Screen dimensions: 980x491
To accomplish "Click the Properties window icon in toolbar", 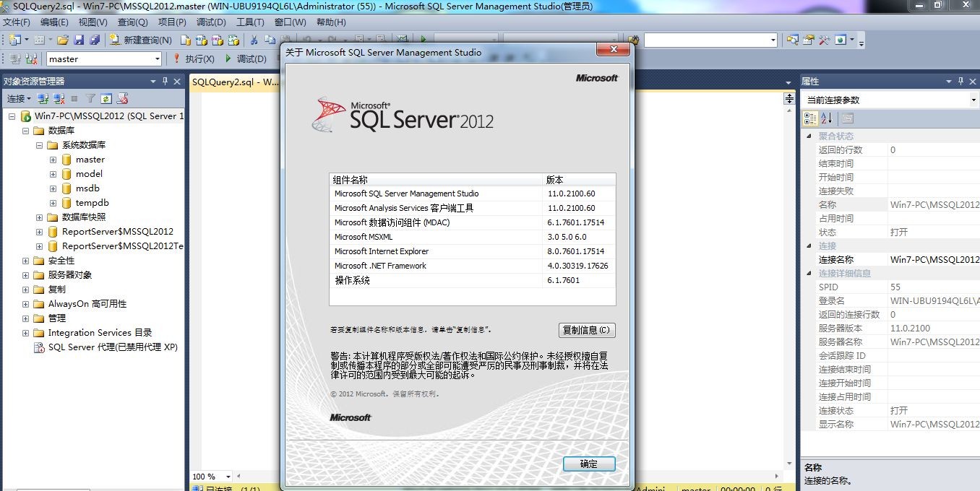I will (809, 40).
